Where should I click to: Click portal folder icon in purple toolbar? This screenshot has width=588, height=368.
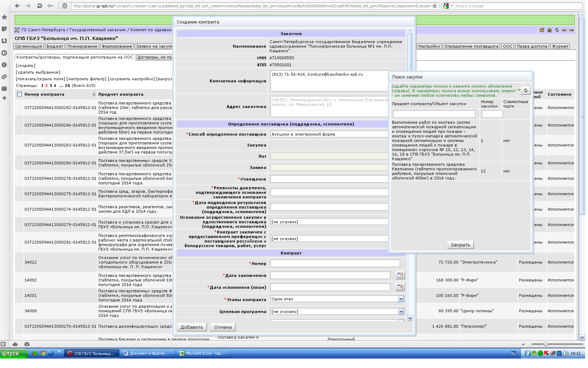coord(542,30)
